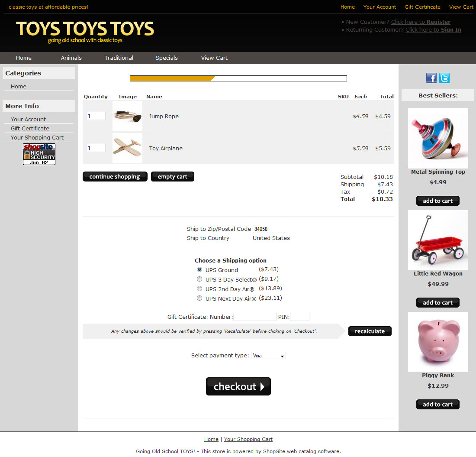Screen dimensions: 476x457
Task: Open the Facebook icon link
Action: click(431, 78)
